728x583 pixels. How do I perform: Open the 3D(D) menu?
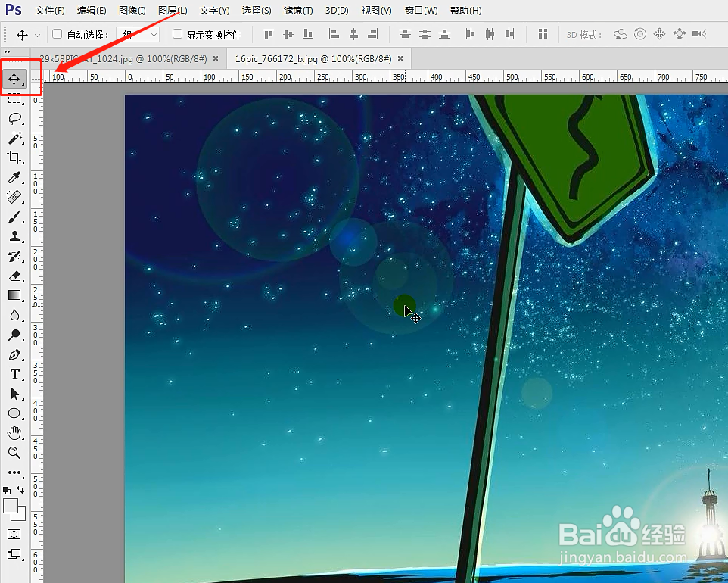tap(337, 10)
